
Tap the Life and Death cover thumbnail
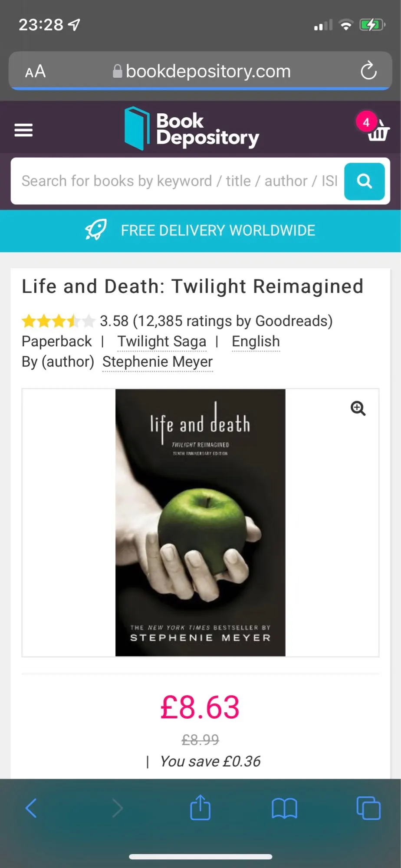click(x=200, y=523)
